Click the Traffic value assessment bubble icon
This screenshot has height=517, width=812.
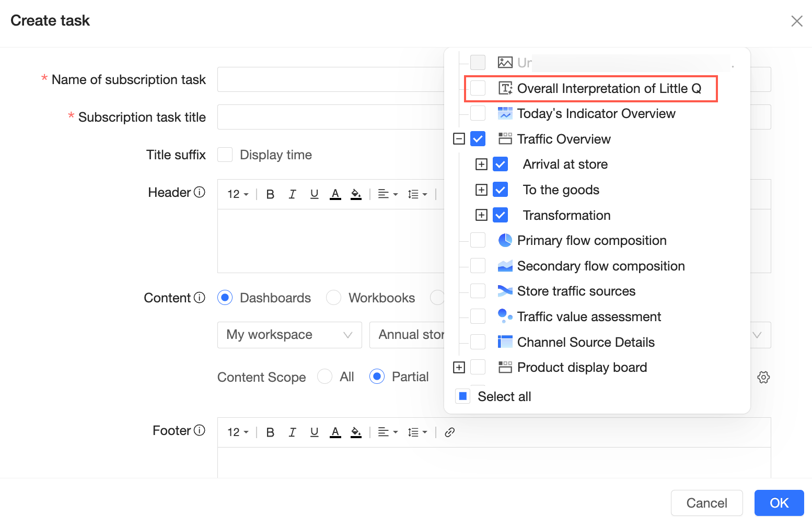[505, 315]
